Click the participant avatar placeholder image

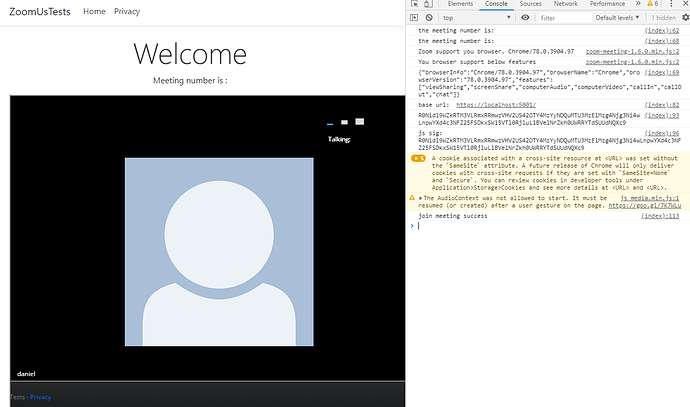click(219, 252)
